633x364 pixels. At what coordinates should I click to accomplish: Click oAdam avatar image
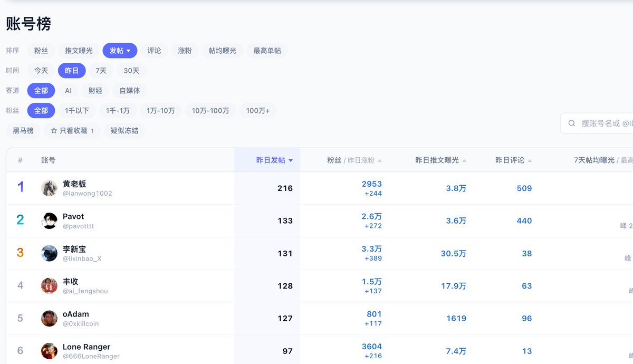point(49,319)
